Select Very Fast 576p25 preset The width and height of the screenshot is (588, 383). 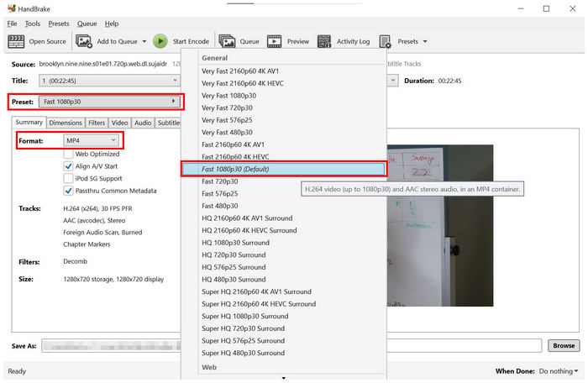point(284,120)
